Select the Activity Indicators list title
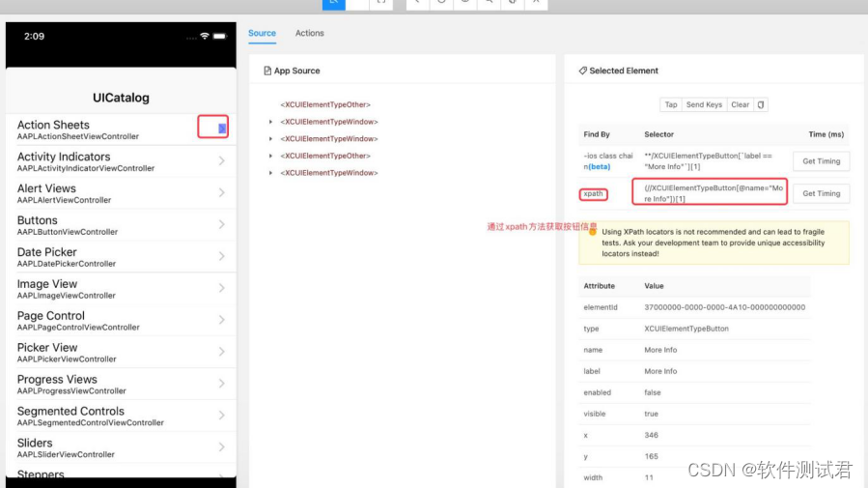Viewport: 868px width, 488px height. (64, 157)
